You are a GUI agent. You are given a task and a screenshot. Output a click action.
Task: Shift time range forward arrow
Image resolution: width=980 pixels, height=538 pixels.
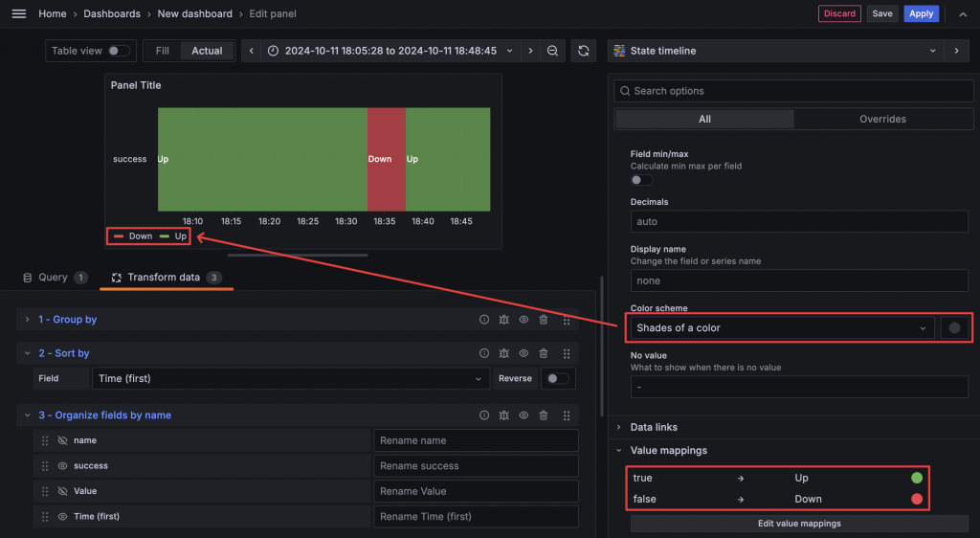click(x=530, y=52)
